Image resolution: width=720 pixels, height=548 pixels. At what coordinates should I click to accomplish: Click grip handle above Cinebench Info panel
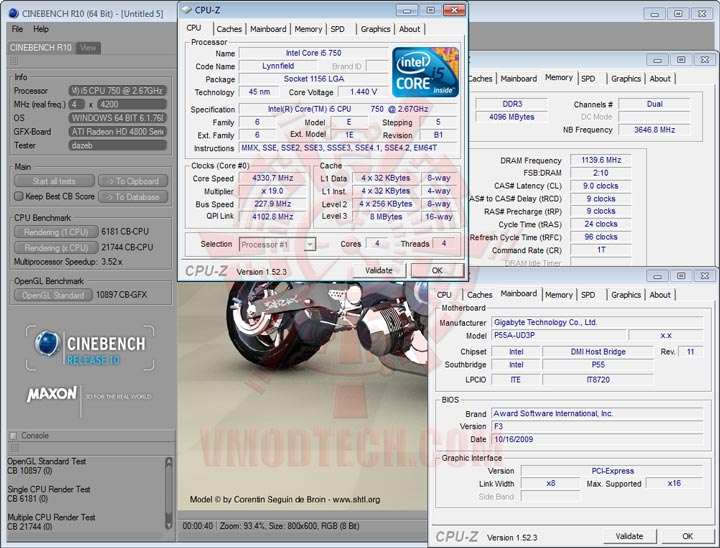pos(14,61)
